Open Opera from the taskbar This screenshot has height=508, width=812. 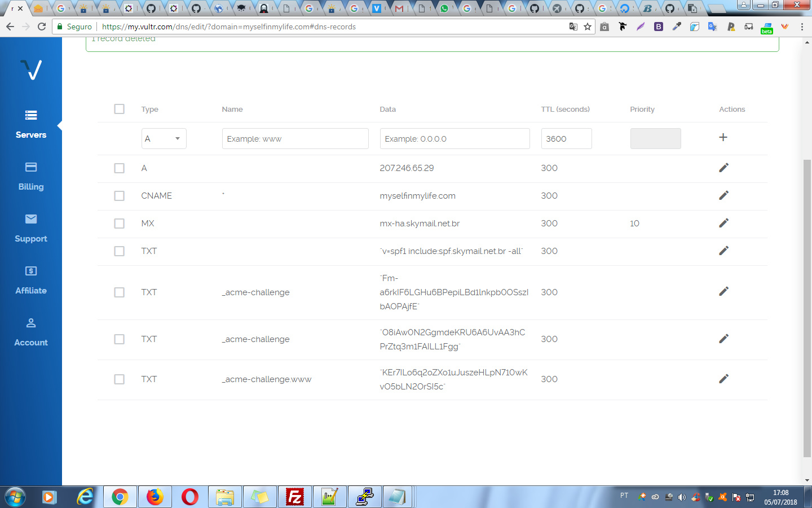click(190, 497)
